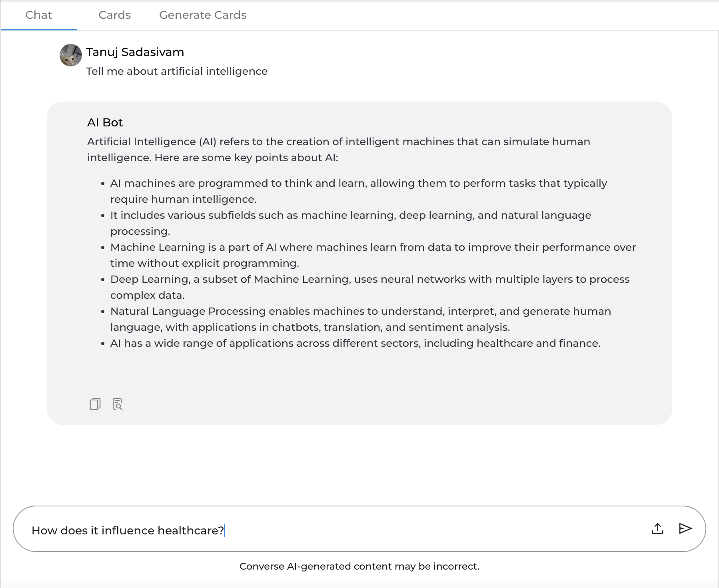Click the Deep Learning bullet point
Screen dimensions: 719x588
pyautogui.click(x=369, y=287)
